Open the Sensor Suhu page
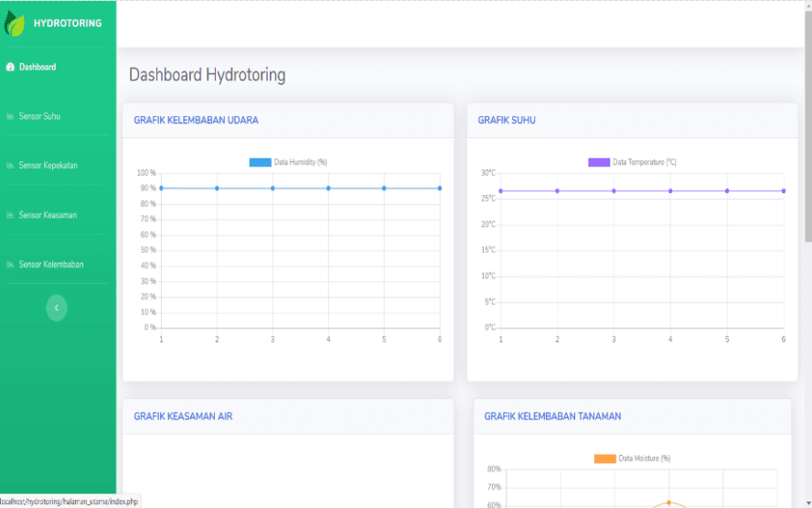The width and height of the screenshot is (812, 508). [39, 116]
